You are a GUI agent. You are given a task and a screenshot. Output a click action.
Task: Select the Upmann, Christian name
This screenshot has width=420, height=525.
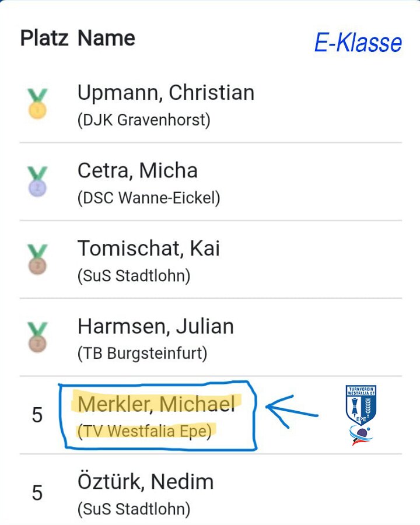click(166, 92)
